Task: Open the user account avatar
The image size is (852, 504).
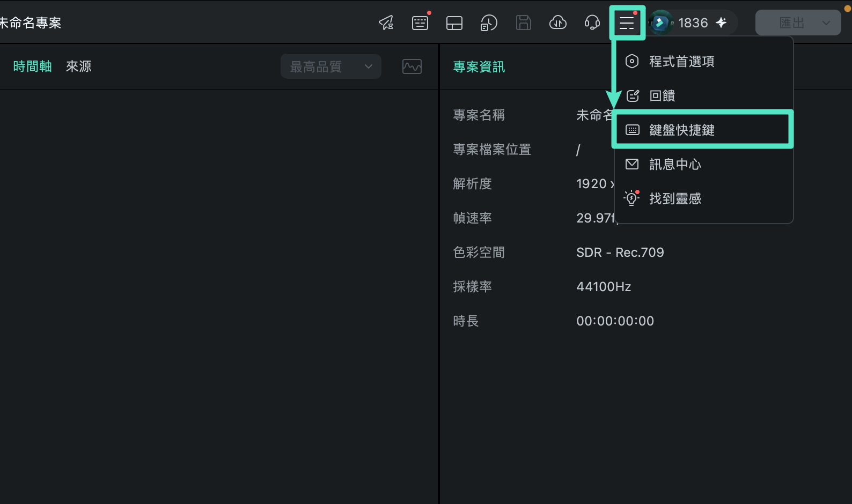Action: tap(660, 23)
